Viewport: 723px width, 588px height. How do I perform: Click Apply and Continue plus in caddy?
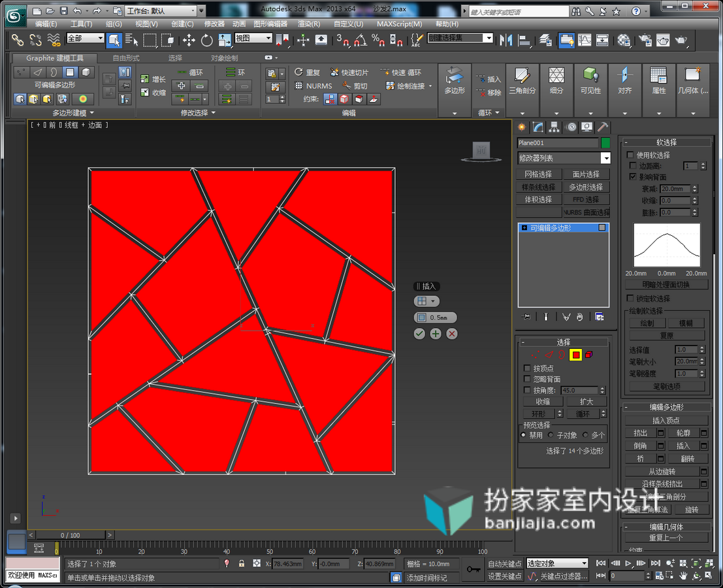pyautogui.click(x=435, y=333)
